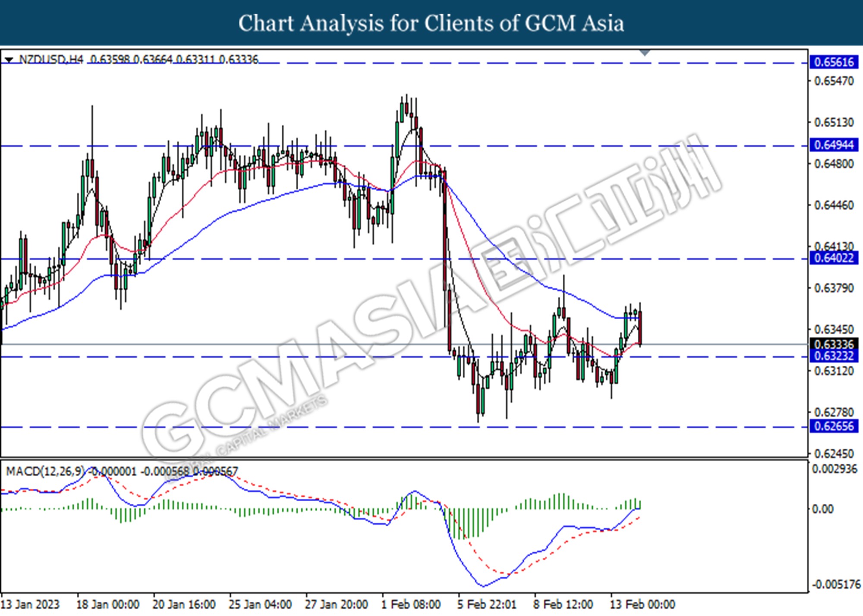
Task: Click the 0.63336 current price label
Action: coord(834,344)
